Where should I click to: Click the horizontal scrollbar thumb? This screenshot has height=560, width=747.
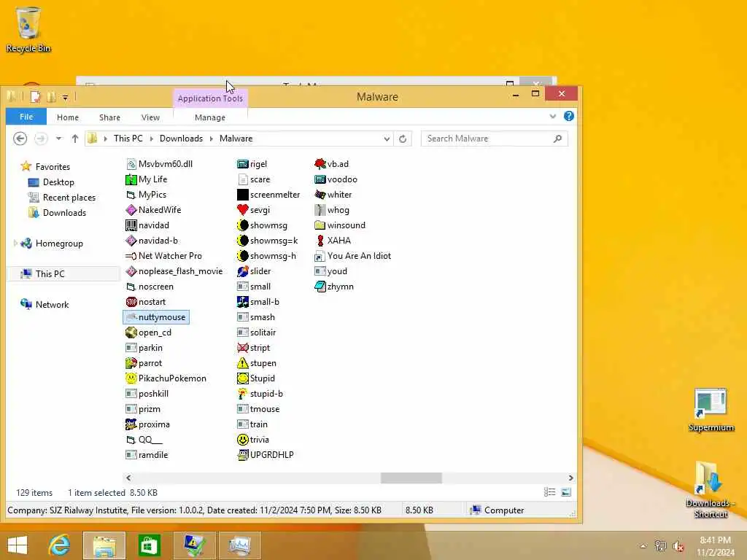click(x=411, y=478)
